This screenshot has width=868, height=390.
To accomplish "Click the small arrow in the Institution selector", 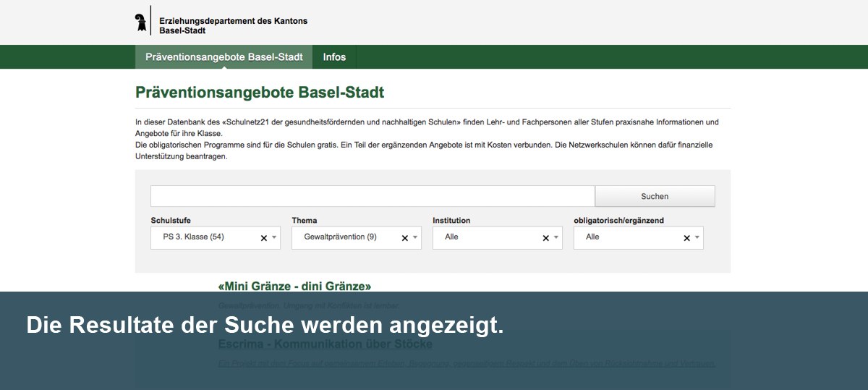I will coord(556,238).
